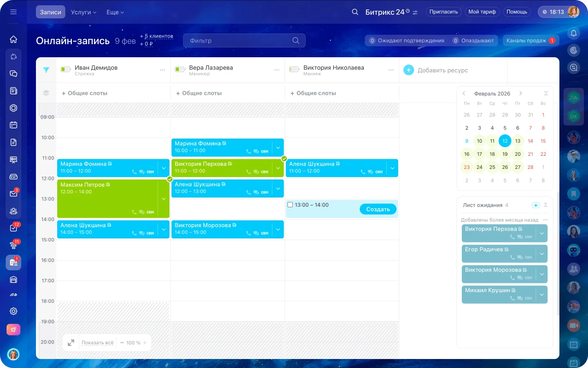Select February 13 in the calendar

coord(517,141)
